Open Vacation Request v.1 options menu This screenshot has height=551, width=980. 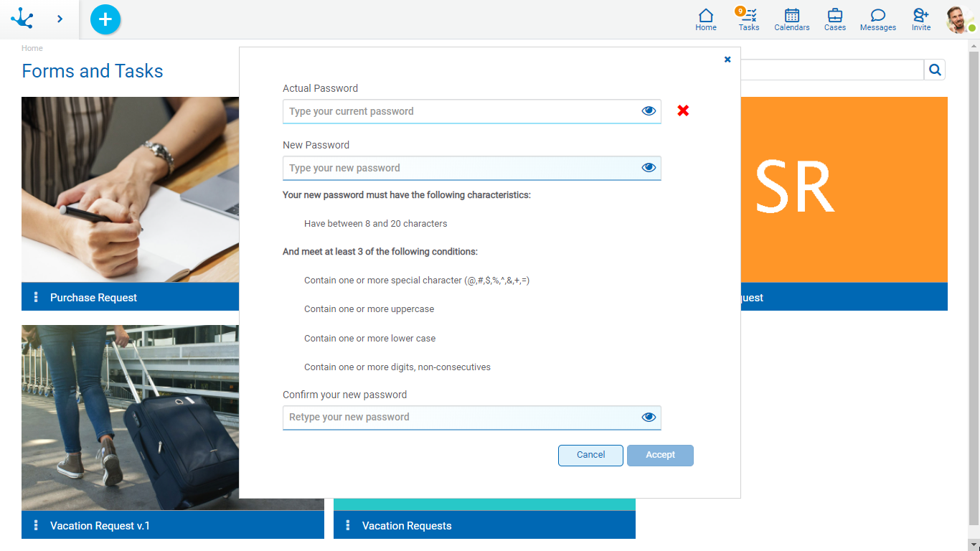36,525
